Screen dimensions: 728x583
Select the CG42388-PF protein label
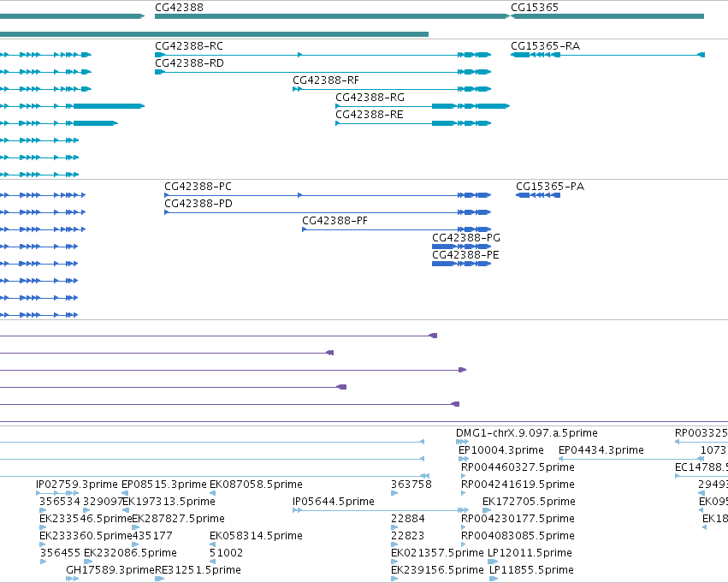click(334, 221)
